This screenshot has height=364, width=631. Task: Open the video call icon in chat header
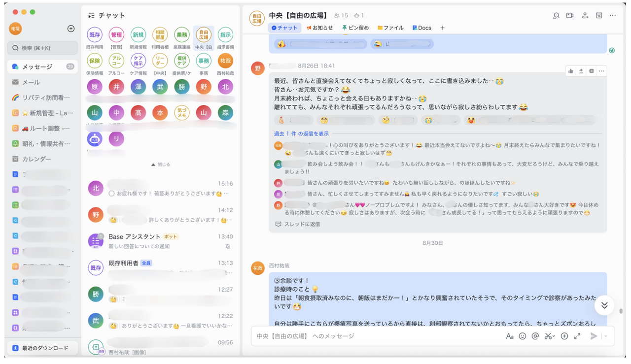tap(570, 15)
